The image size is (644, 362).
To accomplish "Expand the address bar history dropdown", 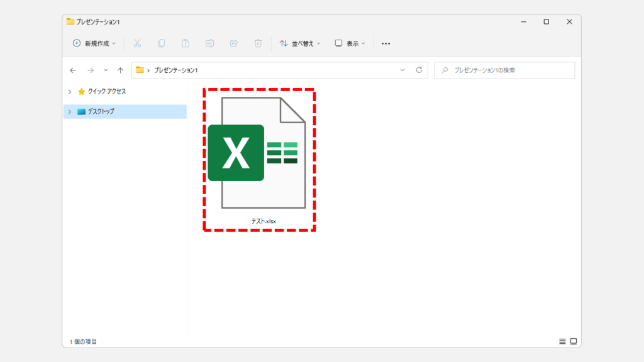I will click(x=402, y=70).
